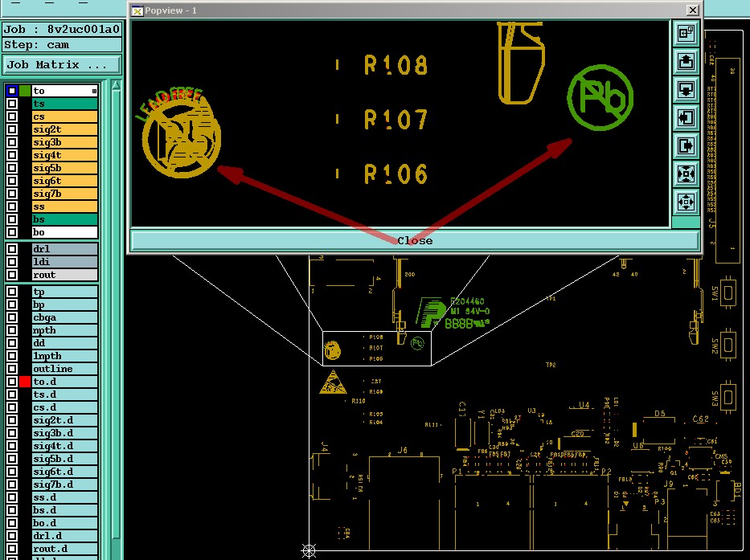
Task: Select the 'cbga' layer name
Action: [x=64, y=317]
